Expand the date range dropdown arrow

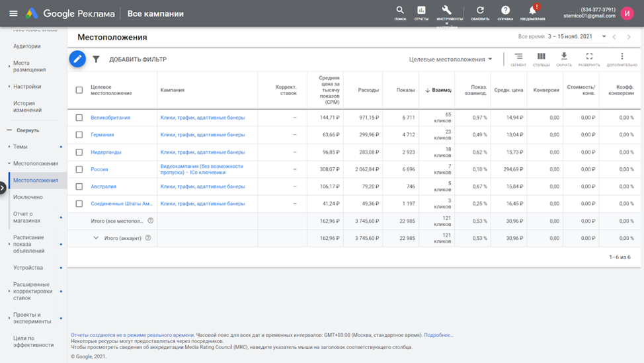(x=604, y=37)
